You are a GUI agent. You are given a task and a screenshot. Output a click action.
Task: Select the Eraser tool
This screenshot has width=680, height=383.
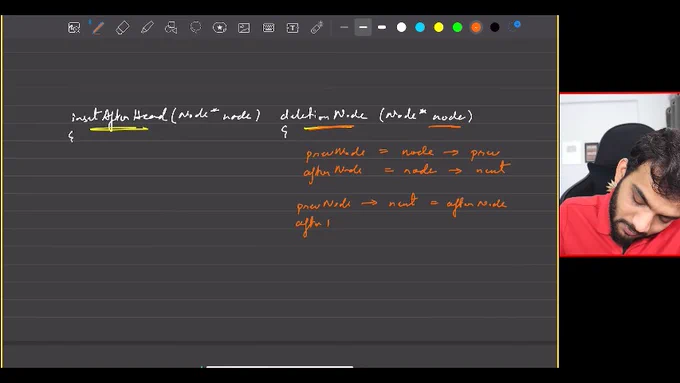pos(123,28)
